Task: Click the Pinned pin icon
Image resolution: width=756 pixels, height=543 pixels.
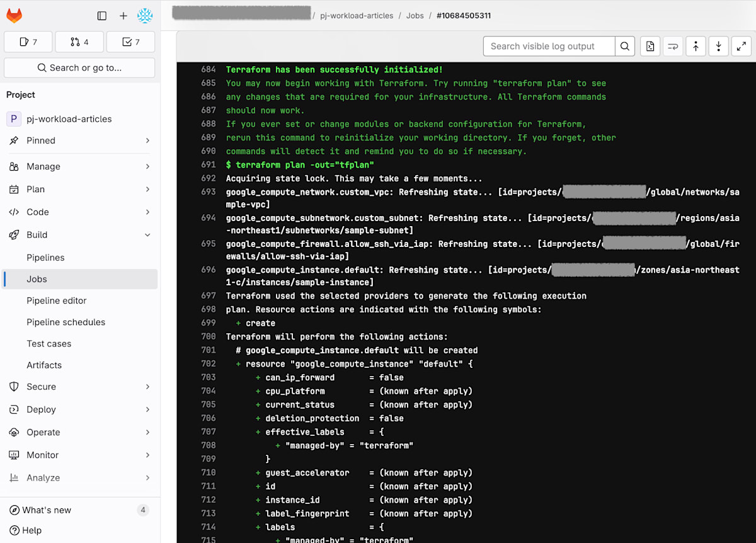Action: 14,140
